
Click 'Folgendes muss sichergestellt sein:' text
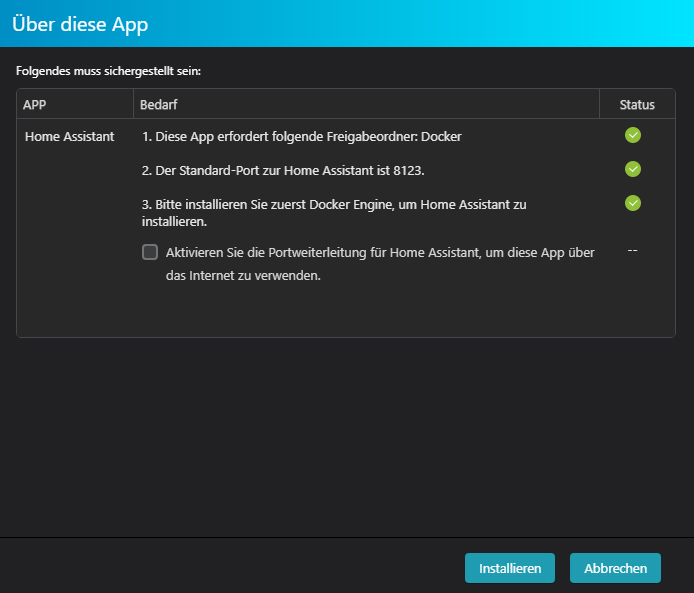tap(108, 71)
